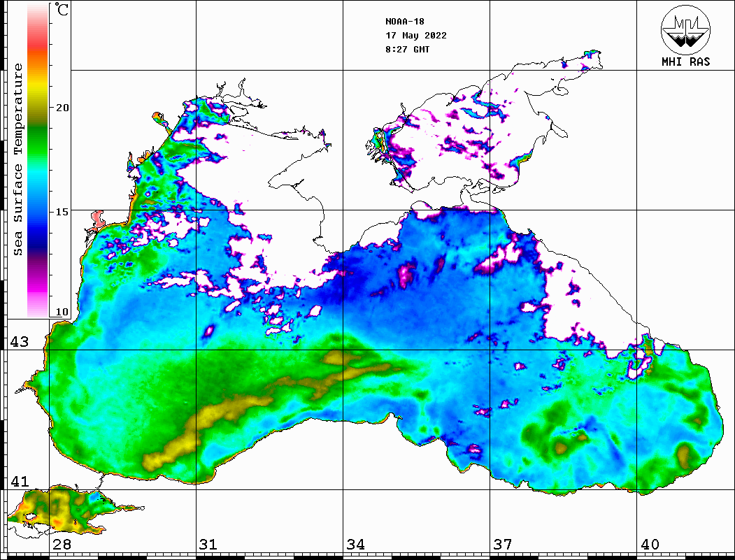Click the '17 May 2022' date text

416,36
